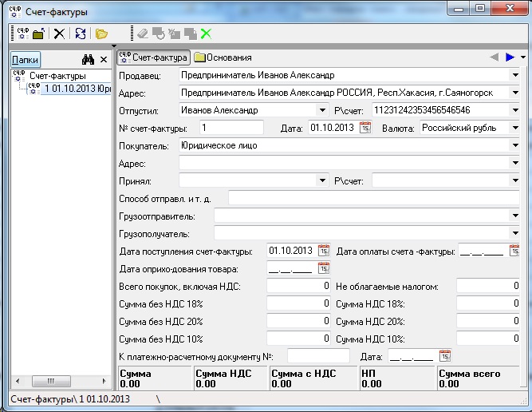This screenshot has width=532, height=412.
Task: Click the Сумма с НДС total cell
Action: coord(313,378)
